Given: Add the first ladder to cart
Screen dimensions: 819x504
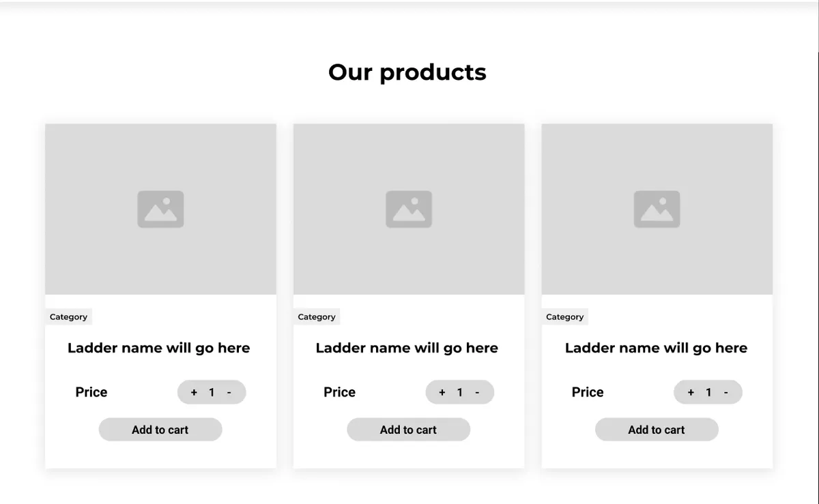Looking at the screenshot, I should tap(160, 430).
